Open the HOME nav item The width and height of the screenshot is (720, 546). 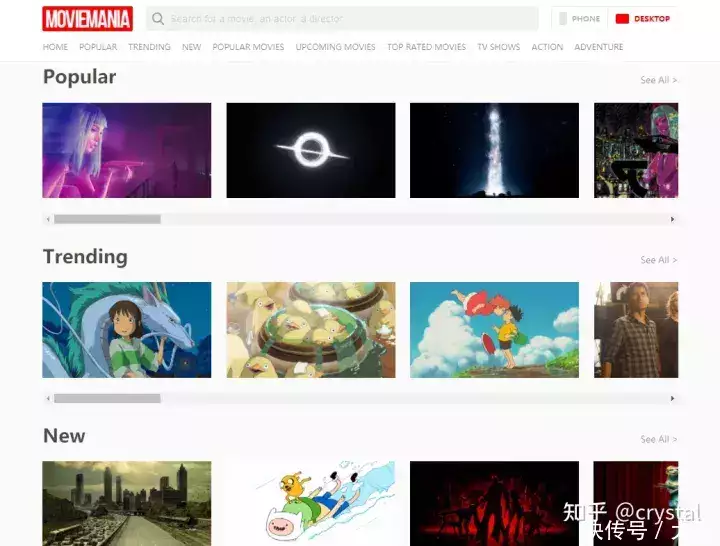[55, 47]
